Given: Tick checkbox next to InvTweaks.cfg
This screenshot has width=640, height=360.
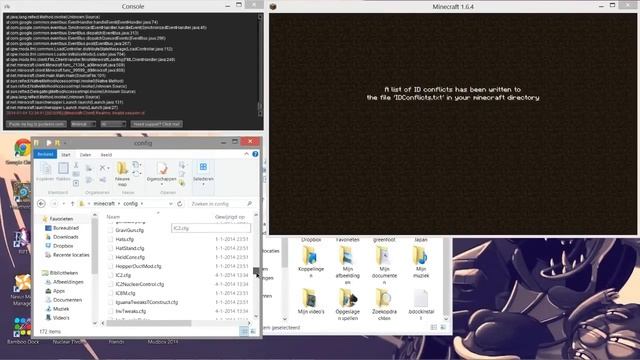Looking at the screenshot, I should tap(110, 311).
